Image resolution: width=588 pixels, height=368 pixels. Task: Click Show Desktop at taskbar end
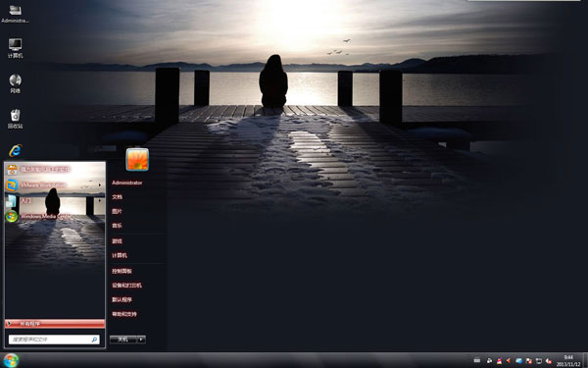pos(585,360)
